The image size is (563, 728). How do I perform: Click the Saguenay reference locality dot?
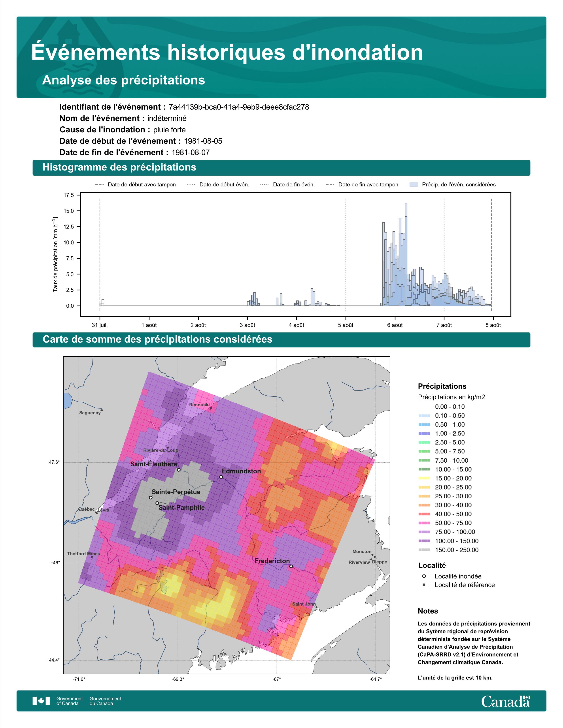pyautogui.click(x=102, y=410)
